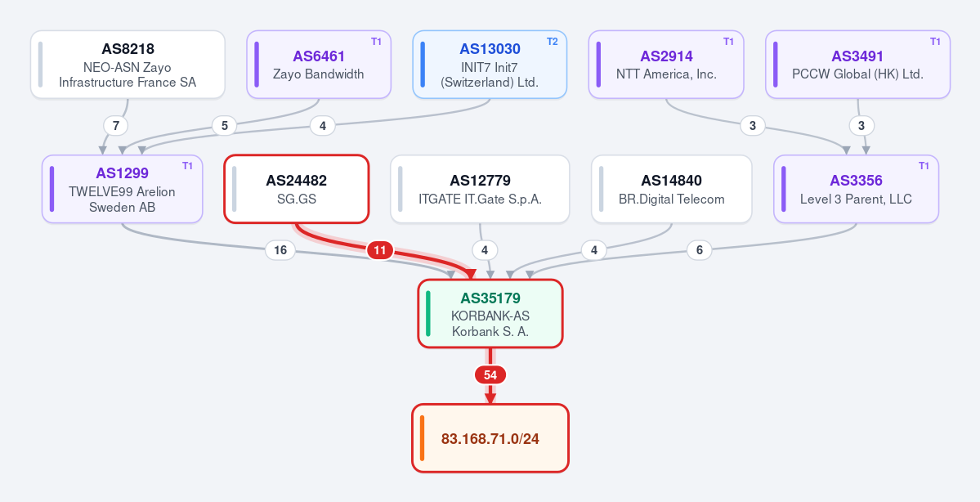
Task: Select the AS35179 KORBANK-AS node
Action: coord(490,313)
